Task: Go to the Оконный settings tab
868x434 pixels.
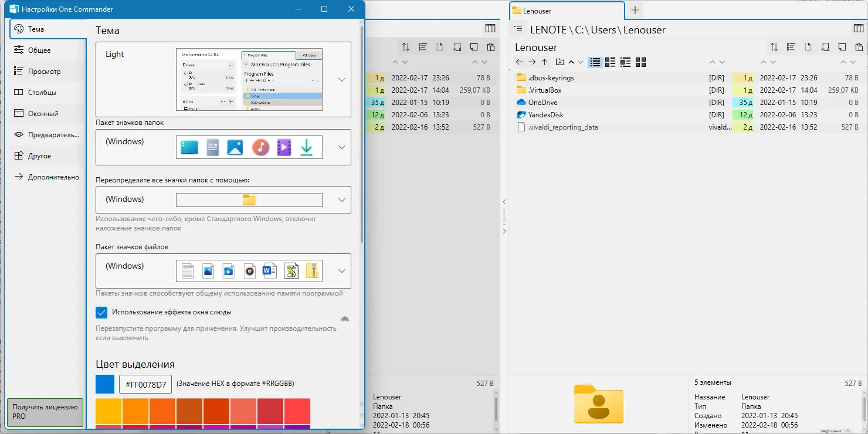Action: pos(48,113)
